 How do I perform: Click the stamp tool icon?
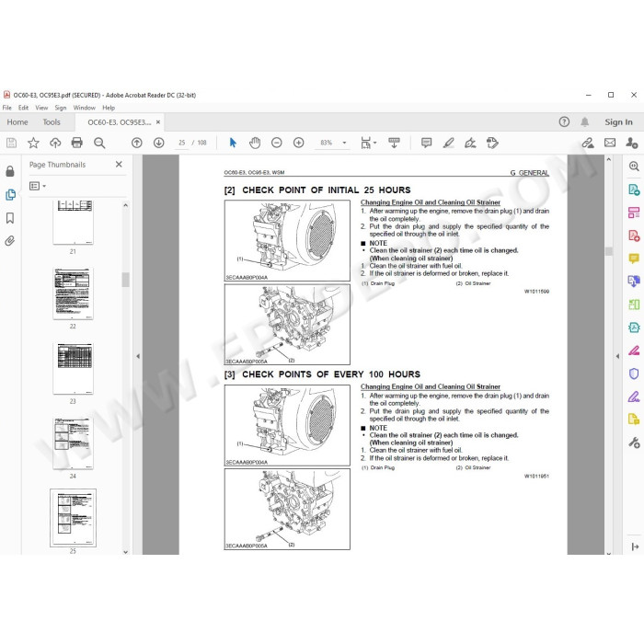coord(492,143)
